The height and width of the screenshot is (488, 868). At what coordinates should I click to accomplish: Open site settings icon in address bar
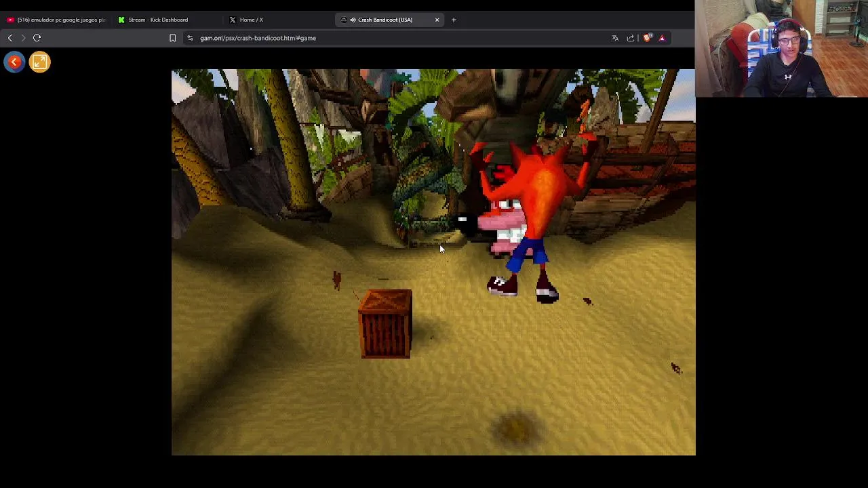point(190,38)
